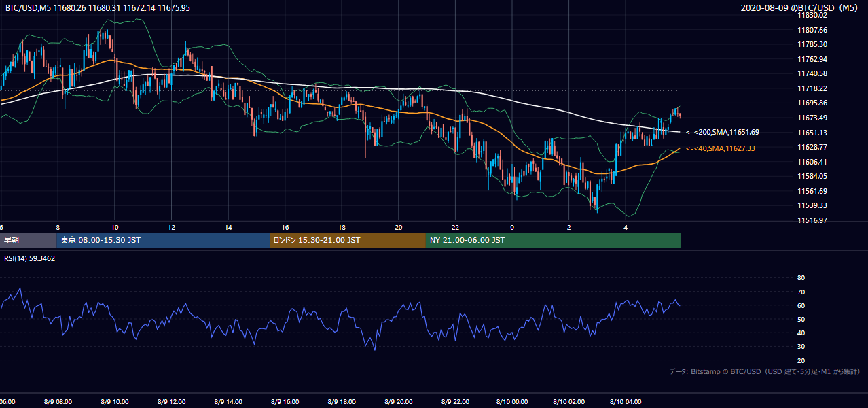Click price axis label 11673.49

[x=812, y=118]
